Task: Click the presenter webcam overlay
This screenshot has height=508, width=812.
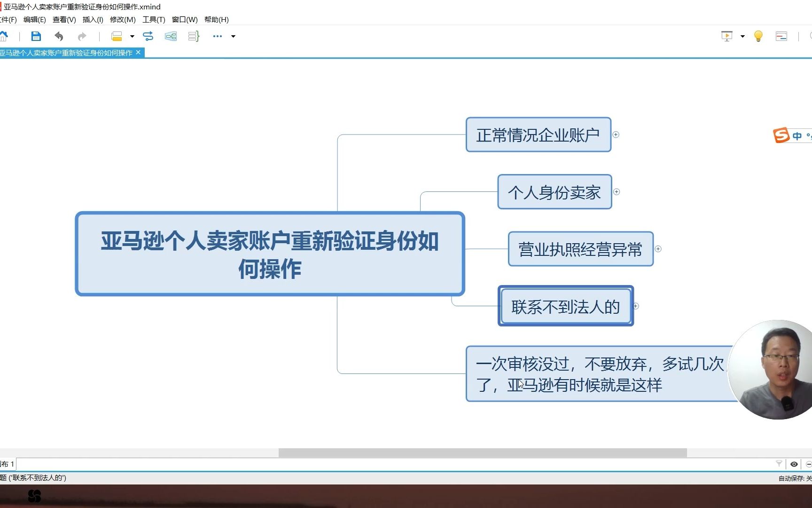Action: 771,370
